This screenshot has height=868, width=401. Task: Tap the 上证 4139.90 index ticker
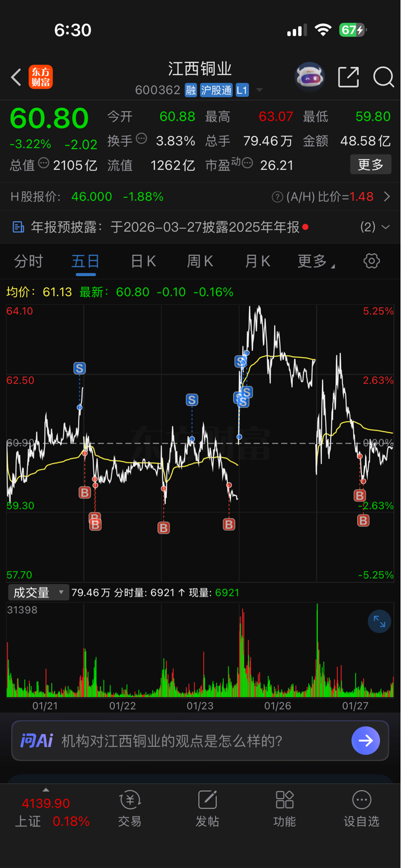point(52,812)
